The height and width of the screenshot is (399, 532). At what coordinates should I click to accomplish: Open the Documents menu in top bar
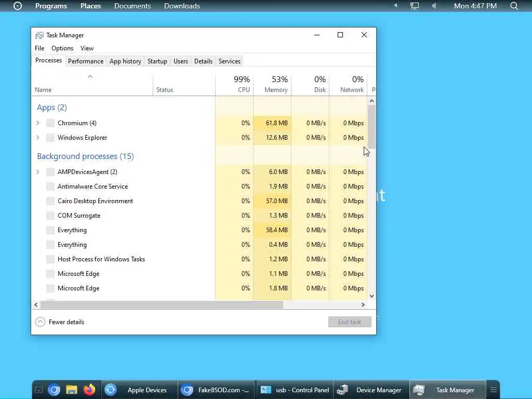132,6
